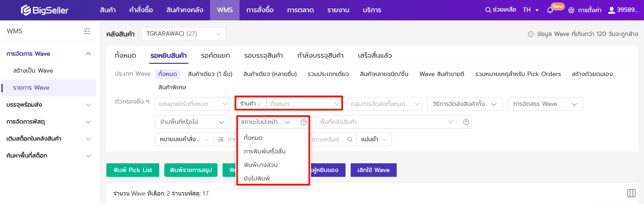Expand the บรรจุพร้อมส่ง sidebar section
Screen dimensions: 644x204
point(49,105)
